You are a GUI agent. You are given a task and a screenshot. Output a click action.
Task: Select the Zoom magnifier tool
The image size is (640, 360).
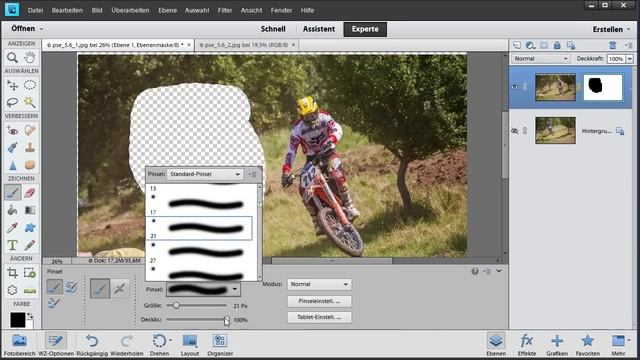12,58
